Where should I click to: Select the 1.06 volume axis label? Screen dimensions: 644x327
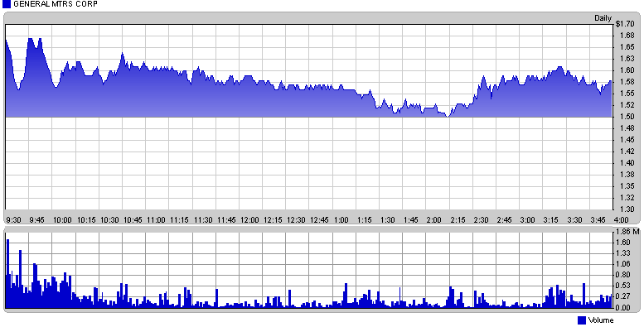pos(623,264)
